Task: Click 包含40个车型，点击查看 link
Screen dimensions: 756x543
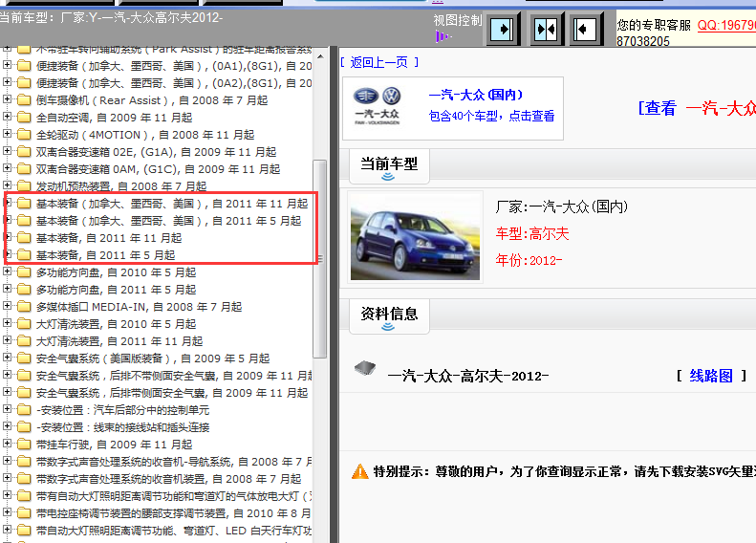Action: point(492,116)
